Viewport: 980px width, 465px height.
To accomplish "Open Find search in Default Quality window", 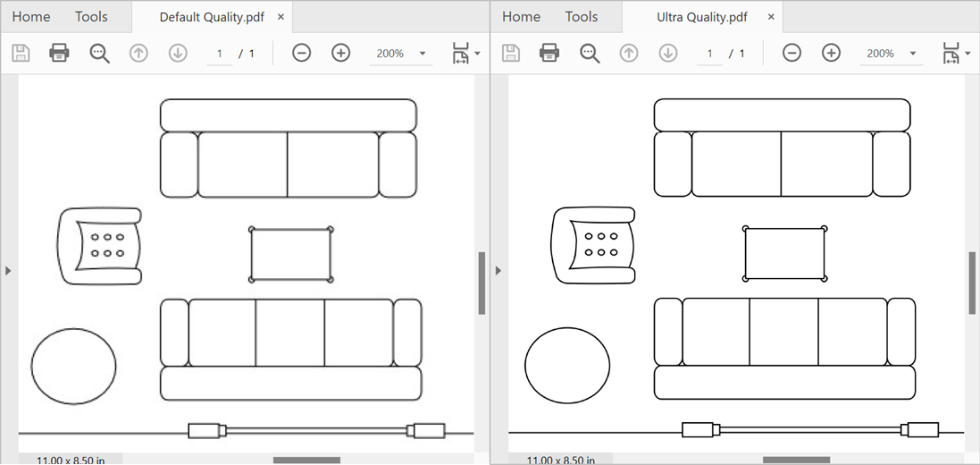I will 99,53.
